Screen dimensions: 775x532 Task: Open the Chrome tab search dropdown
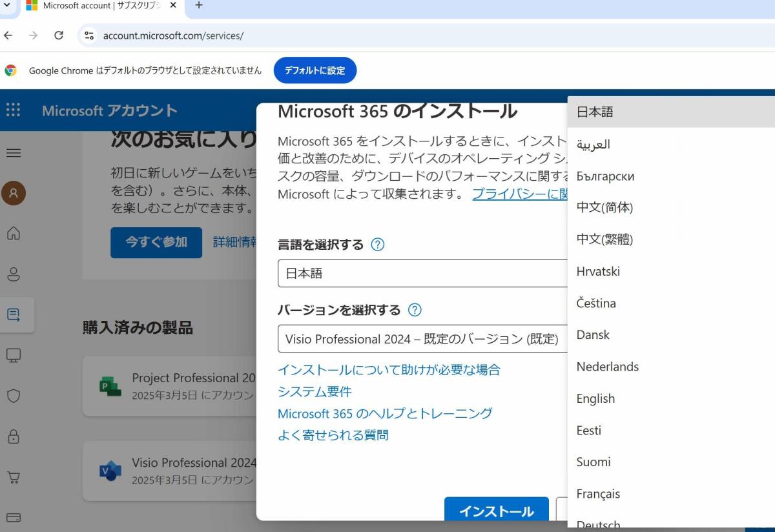pyautogui.click(x=7, y=5)
